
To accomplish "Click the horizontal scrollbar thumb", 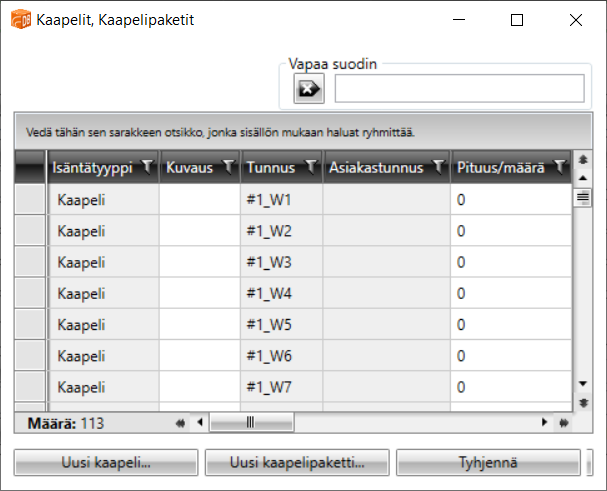I will tap(251, 422).
